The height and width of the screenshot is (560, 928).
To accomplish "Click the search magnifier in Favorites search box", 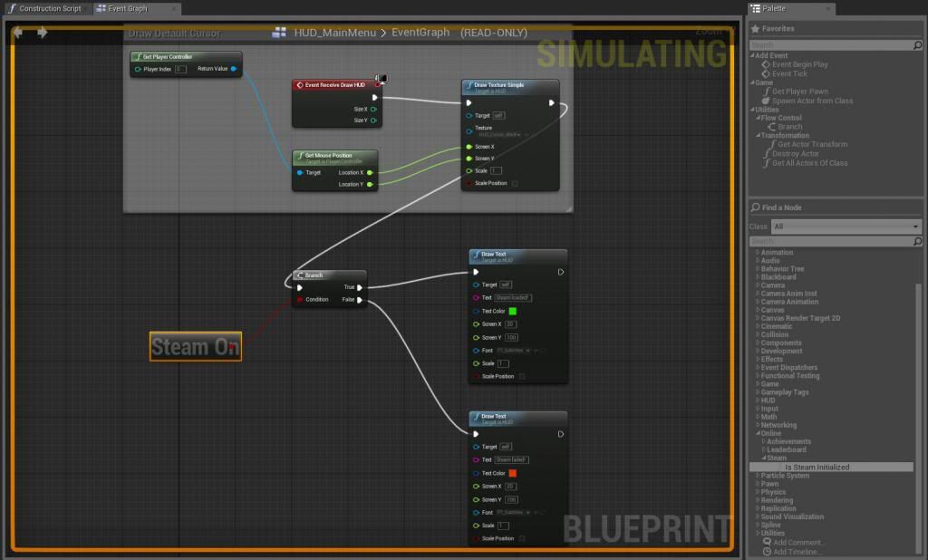I will [x=917, y=44].
